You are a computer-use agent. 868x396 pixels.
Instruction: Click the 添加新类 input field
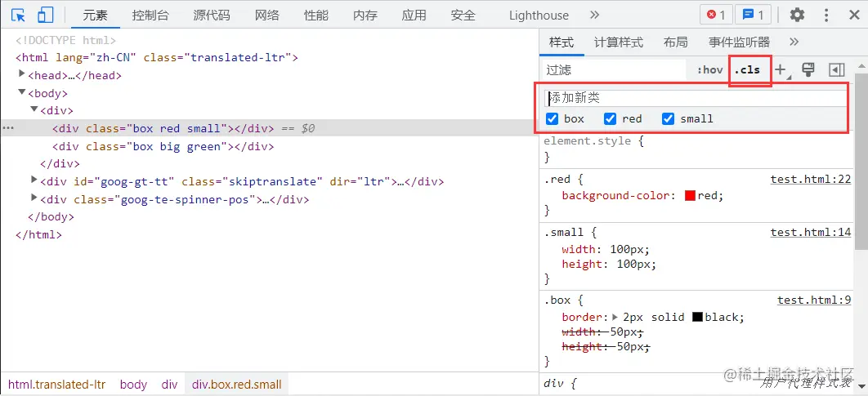[696, 99]
